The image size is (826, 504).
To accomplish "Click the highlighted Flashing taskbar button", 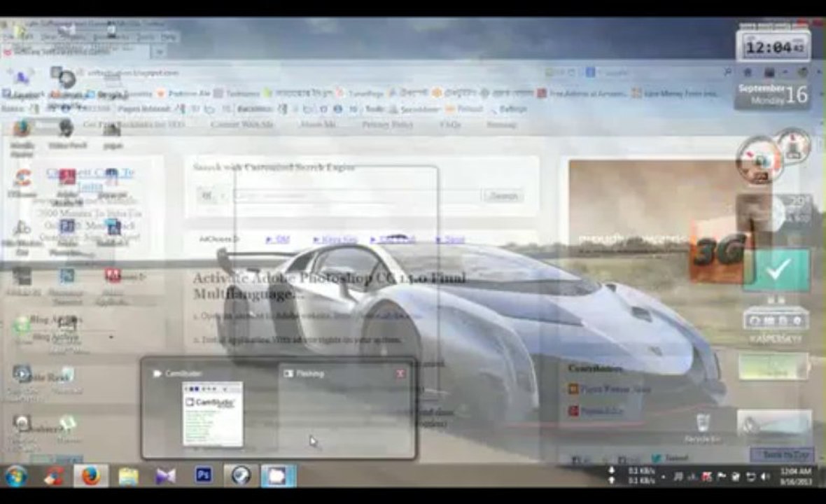I will pyautogui.click(x=278, y=476).
